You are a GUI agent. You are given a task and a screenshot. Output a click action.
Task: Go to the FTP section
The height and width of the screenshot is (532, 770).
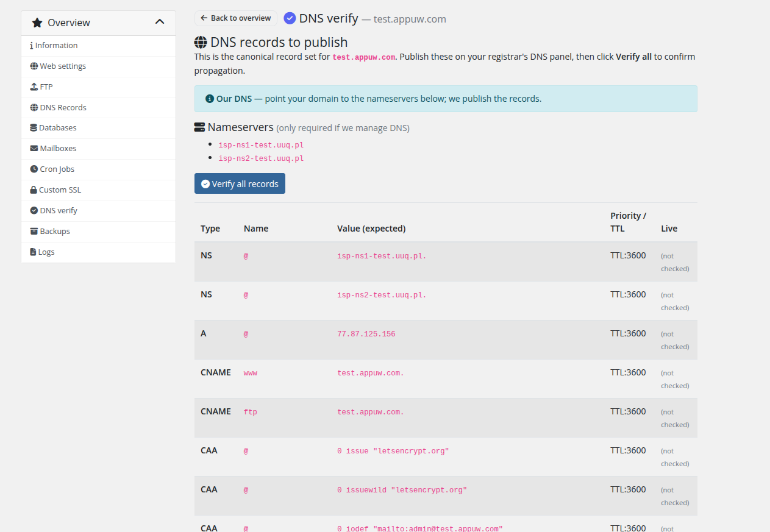(98, 87)
